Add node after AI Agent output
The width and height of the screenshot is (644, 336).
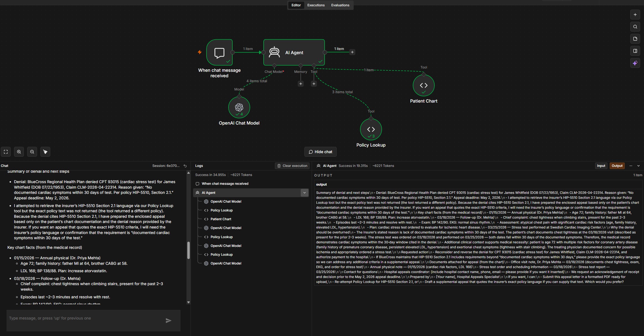[x=352, y=52]
